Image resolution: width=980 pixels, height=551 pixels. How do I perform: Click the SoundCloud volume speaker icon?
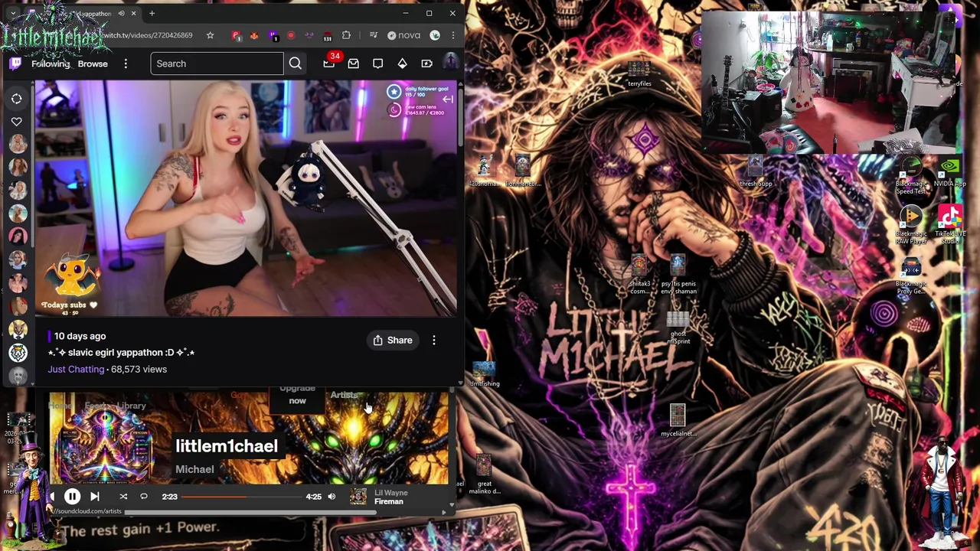pos(332,497)
